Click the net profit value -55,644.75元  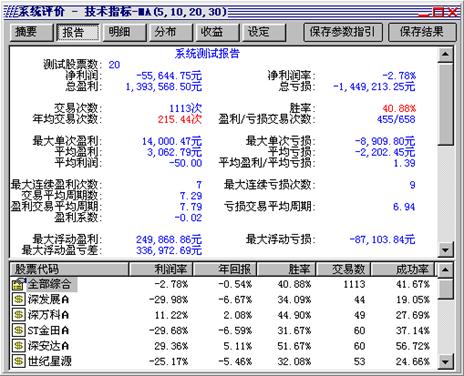[x=169, y=76]
